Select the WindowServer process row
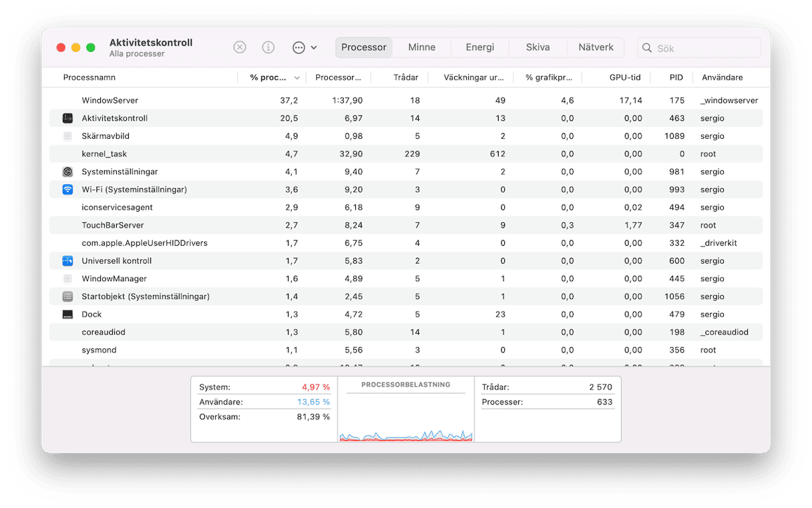This screenshot has width=812, height=508. tap(406, 100)
